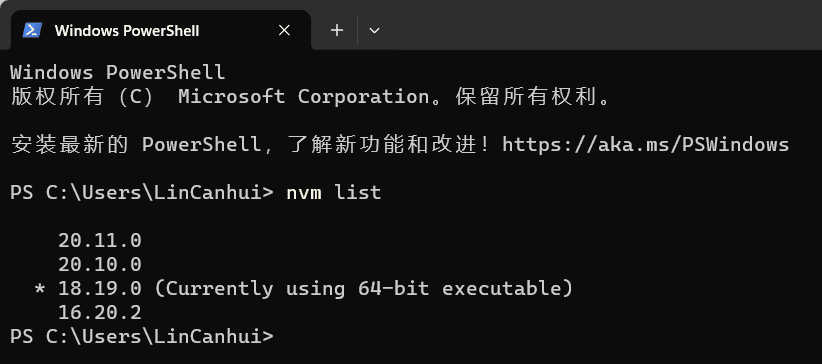Screen dimensions: 822x364
Task: Click the 18.19.0 version entry
Action: click(x=100, y=288)
